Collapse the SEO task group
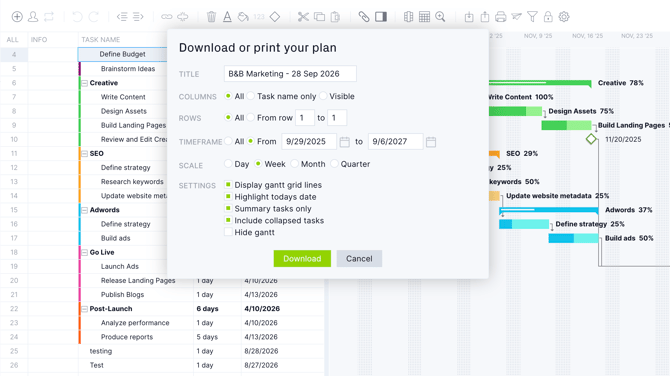The image size is (670, 376). pyautogui.click(x=85, y=153)
